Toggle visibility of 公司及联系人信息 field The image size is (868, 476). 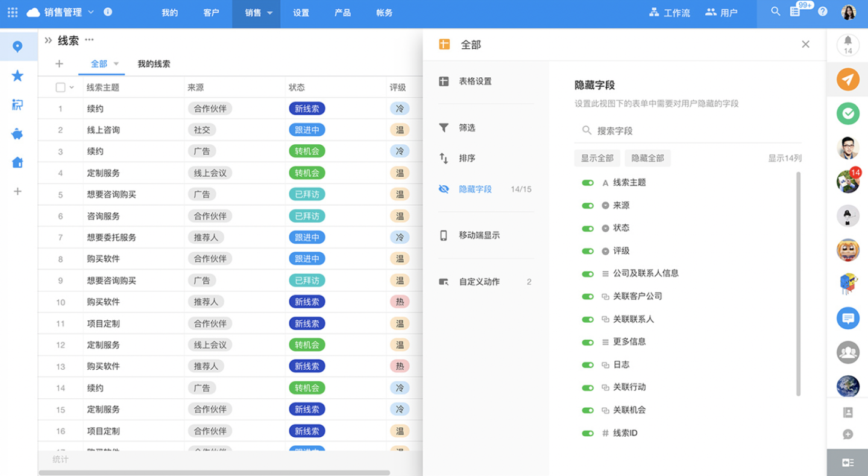click(588, 274)
